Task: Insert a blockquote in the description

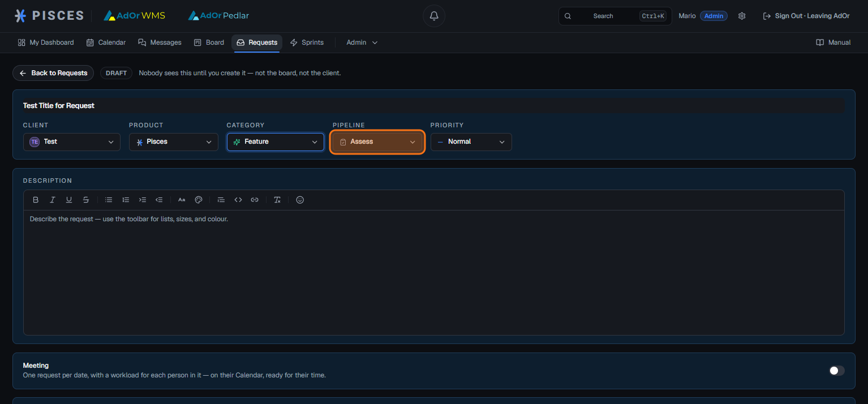Action: [221, 200]
